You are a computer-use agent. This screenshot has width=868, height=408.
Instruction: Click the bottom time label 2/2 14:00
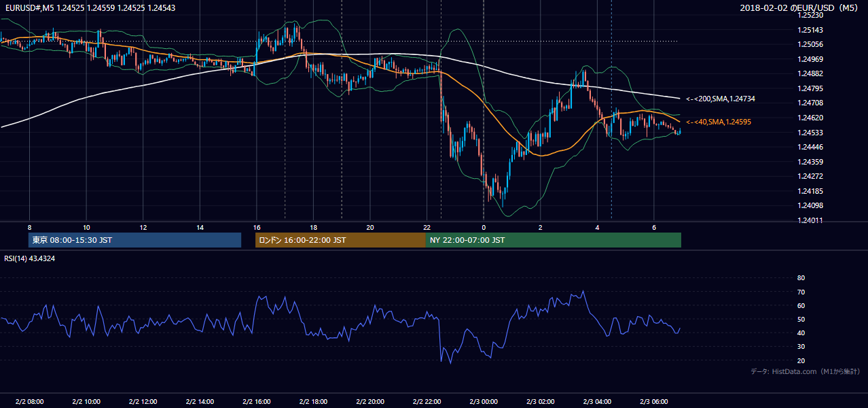pyautogui.click(x=200, y=402)
